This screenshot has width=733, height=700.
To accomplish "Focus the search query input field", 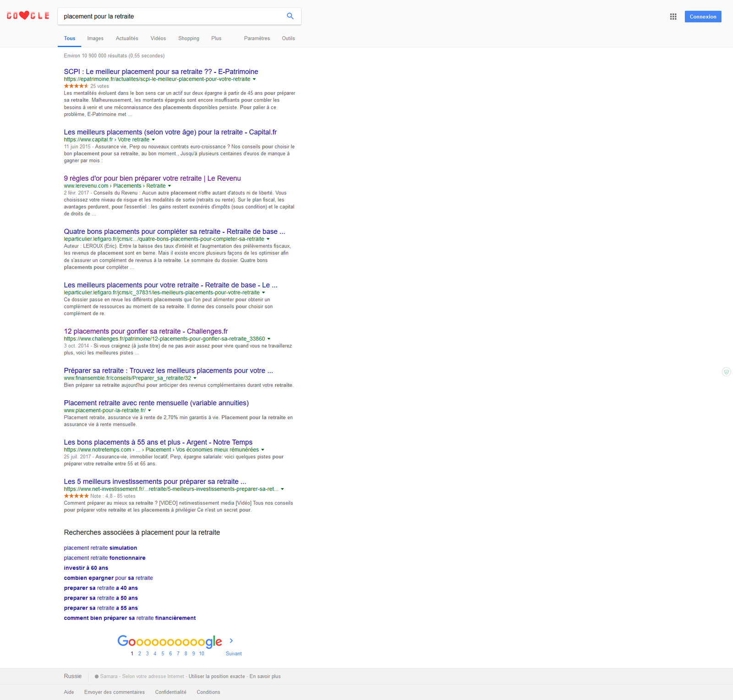I will click(172, 16).
